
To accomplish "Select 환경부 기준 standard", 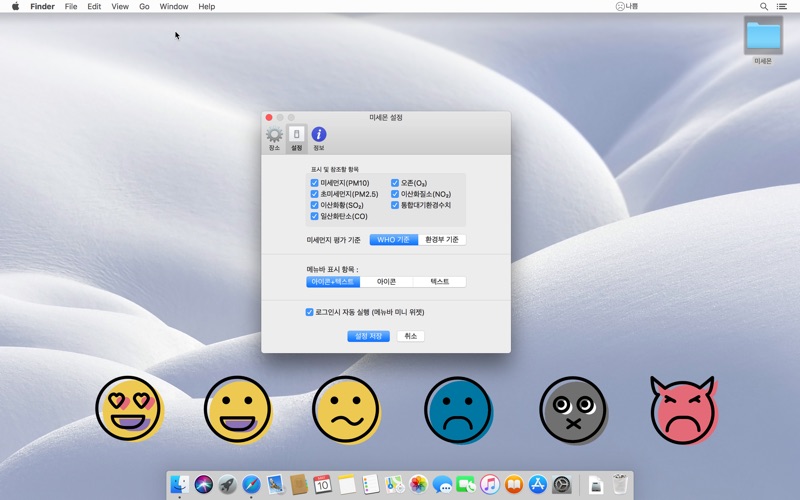I will click(x=442, y=240).
